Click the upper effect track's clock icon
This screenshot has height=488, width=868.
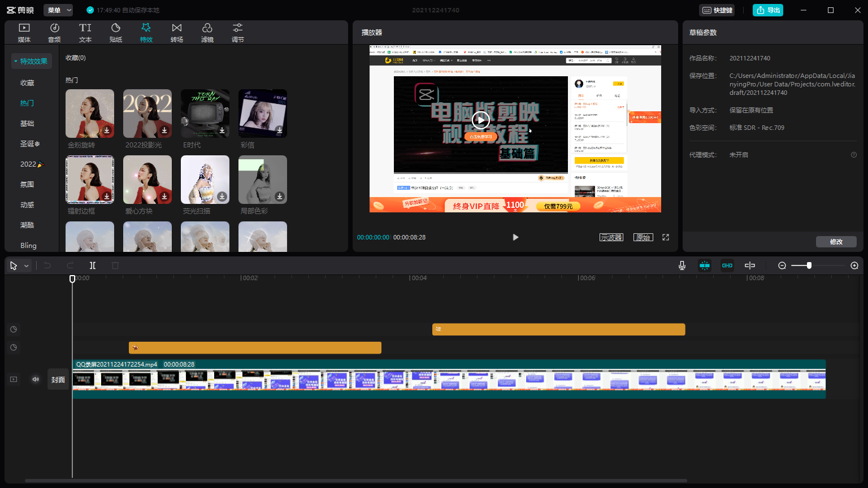tap(14, 329)
